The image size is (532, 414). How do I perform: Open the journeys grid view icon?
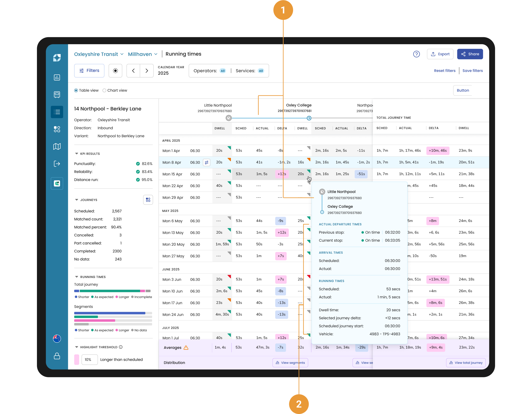click(148, 200)
